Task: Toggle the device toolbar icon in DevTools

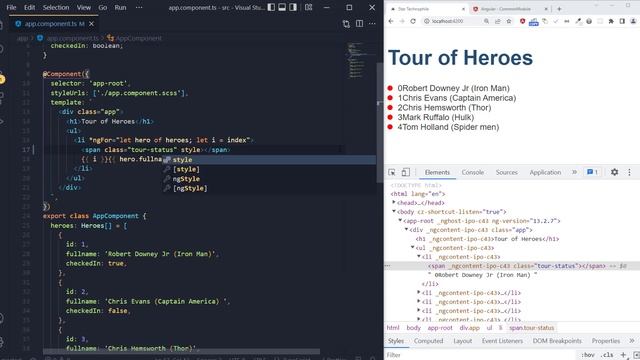Action: click(x=405, y=172)
